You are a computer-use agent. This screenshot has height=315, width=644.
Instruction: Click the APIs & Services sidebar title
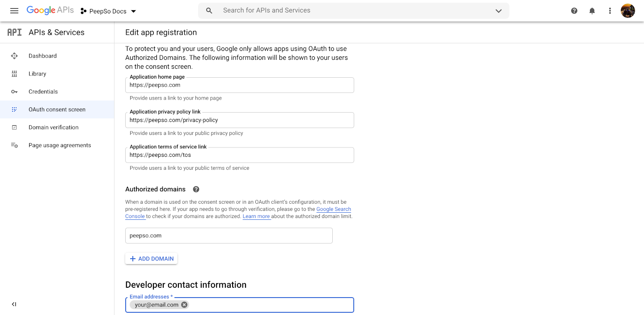coord(56,32)
